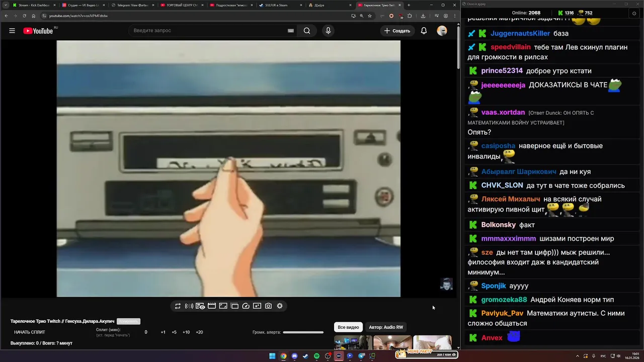Open the on-screen keyboard icon in search
This screenshot has height=362, width=644.
(290, 31)
